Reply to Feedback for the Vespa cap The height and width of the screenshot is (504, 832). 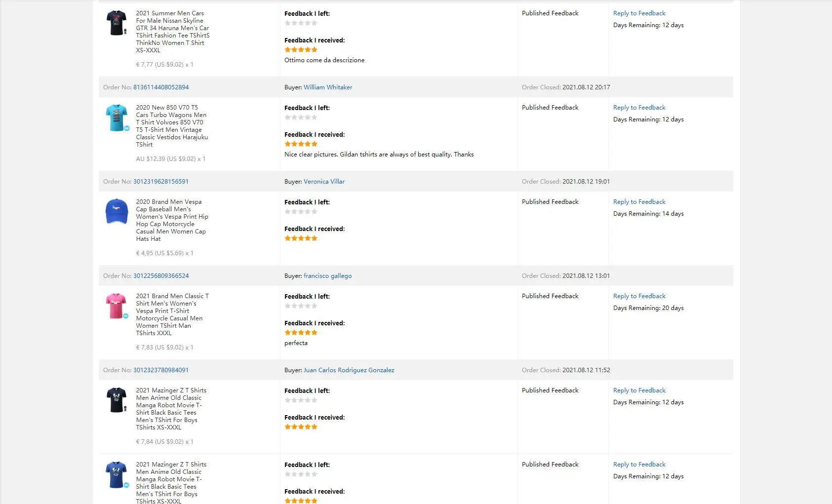tap(639, 202)
